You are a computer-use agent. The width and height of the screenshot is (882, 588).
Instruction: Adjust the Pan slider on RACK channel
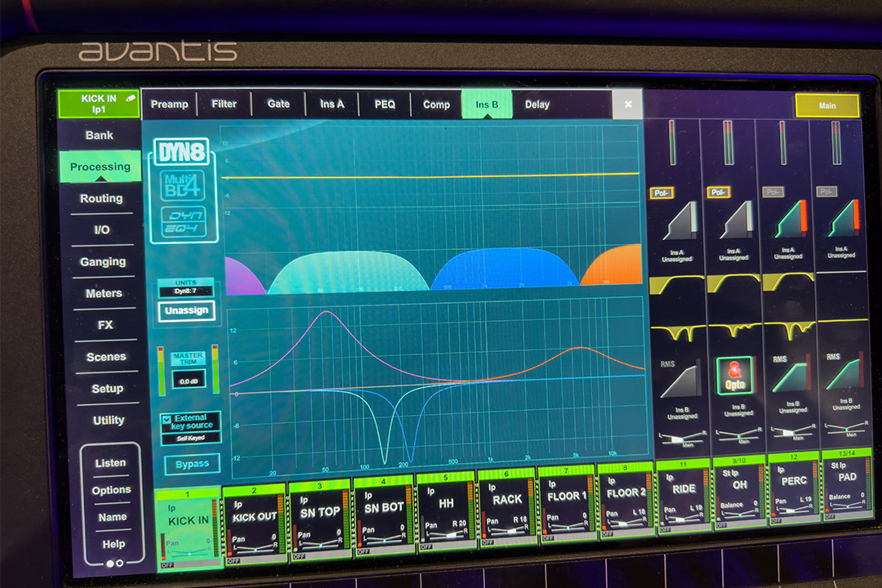[509, 530]
